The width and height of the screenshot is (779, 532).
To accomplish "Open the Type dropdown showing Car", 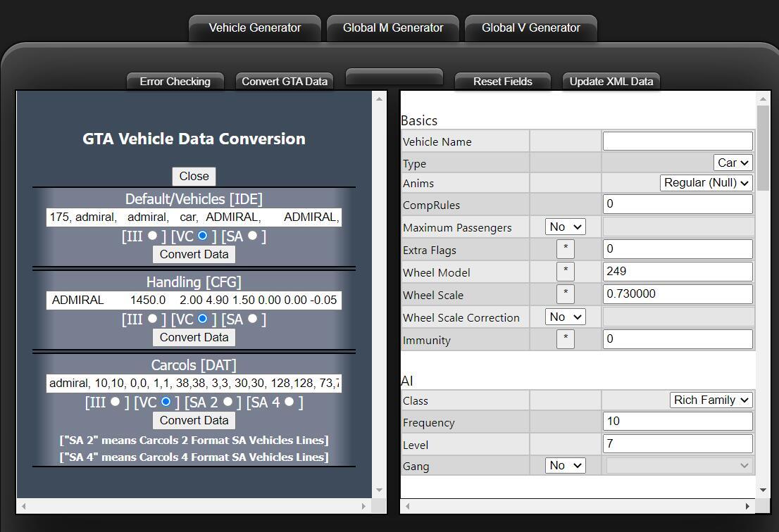I will (733, 163).
